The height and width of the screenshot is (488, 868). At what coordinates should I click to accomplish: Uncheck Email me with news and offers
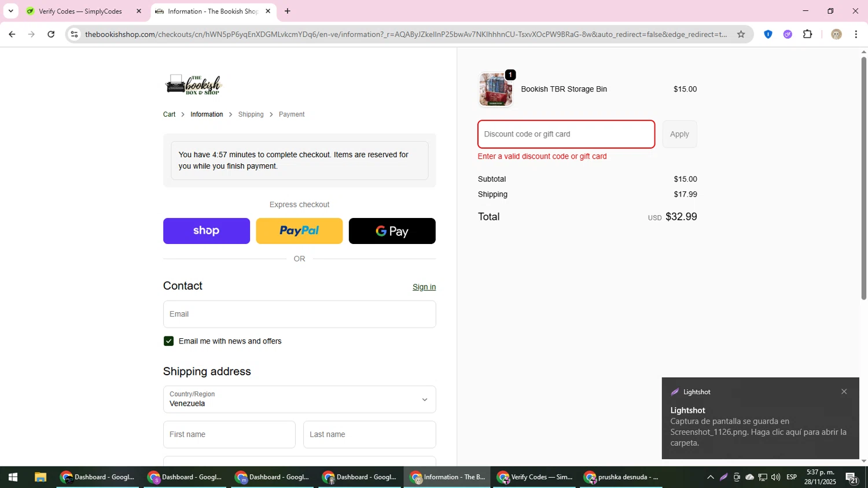pos(168,341)
